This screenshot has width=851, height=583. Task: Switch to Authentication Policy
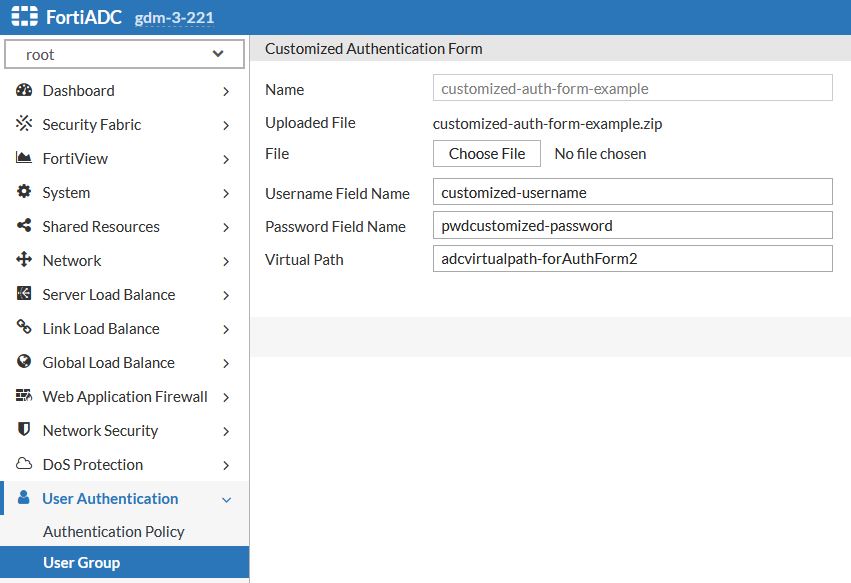coord(113,531)
